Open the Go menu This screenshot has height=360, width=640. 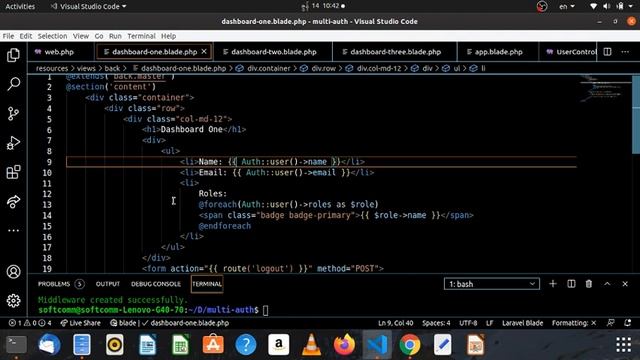99,36
